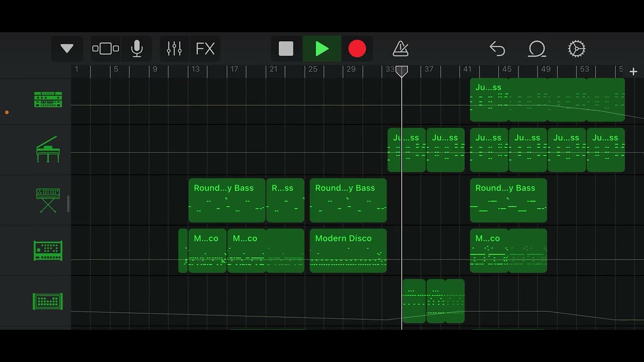Select the drum machine track header icon

tap(48, 250)
